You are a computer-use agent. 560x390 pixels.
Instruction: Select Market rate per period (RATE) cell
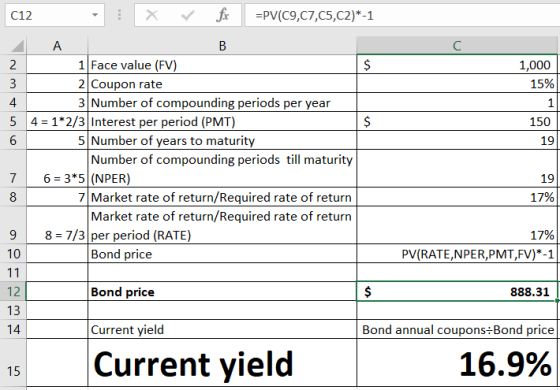coord(222,225)
